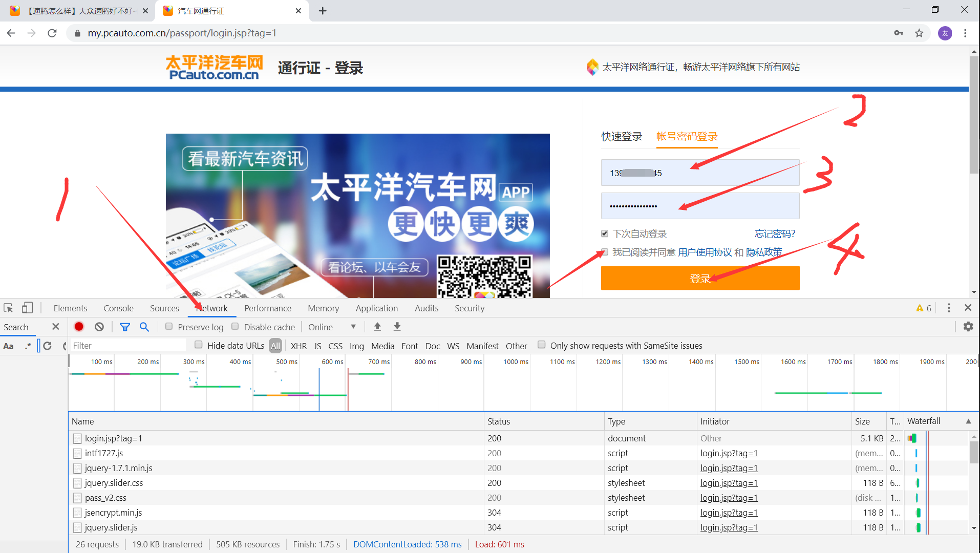The image size is (980, 553).
Task: Filter requests by Img type
Action: [356, 346]
